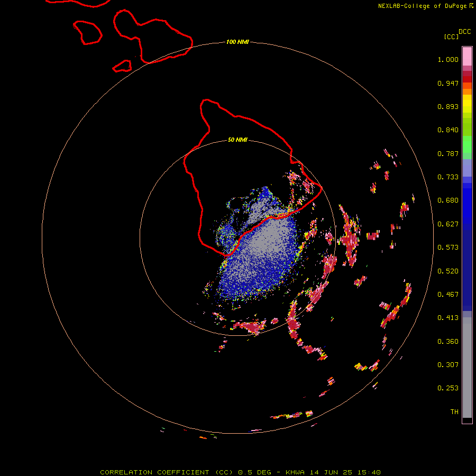Click the Correlation Coefficient KHWA caption text
476x476 pixels.
(x=240, y=472)
